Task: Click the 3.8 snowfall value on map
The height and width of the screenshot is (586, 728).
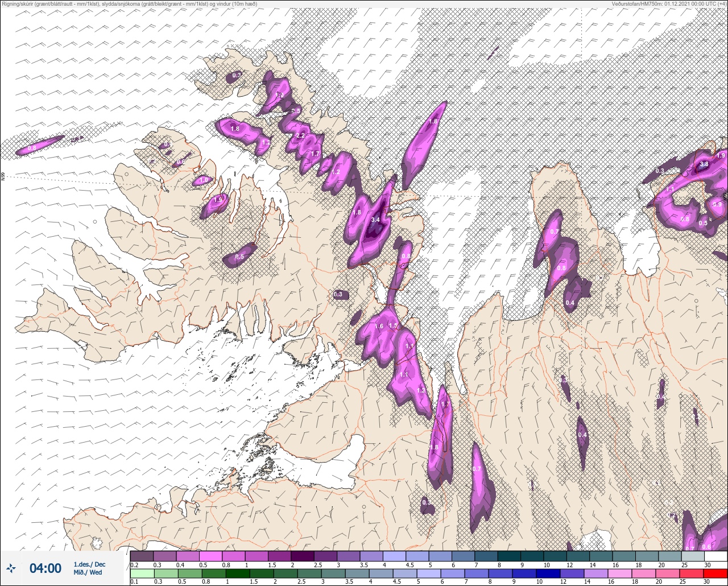Action: (x=704, y=164)
